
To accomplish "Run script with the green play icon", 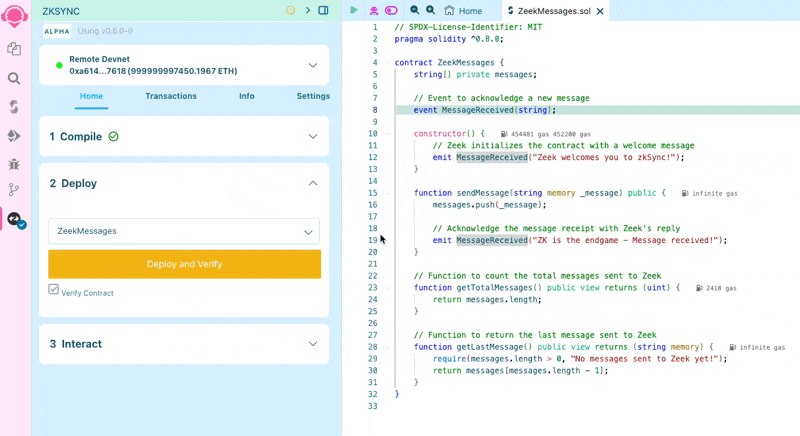I will pos(354,10).
